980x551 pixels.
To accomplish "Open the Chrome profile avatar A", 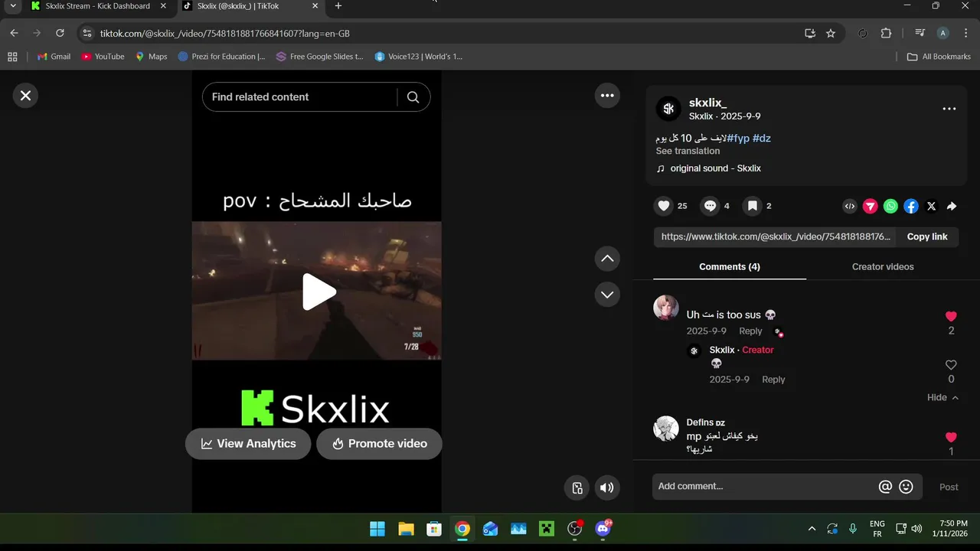I will (943, 34).
